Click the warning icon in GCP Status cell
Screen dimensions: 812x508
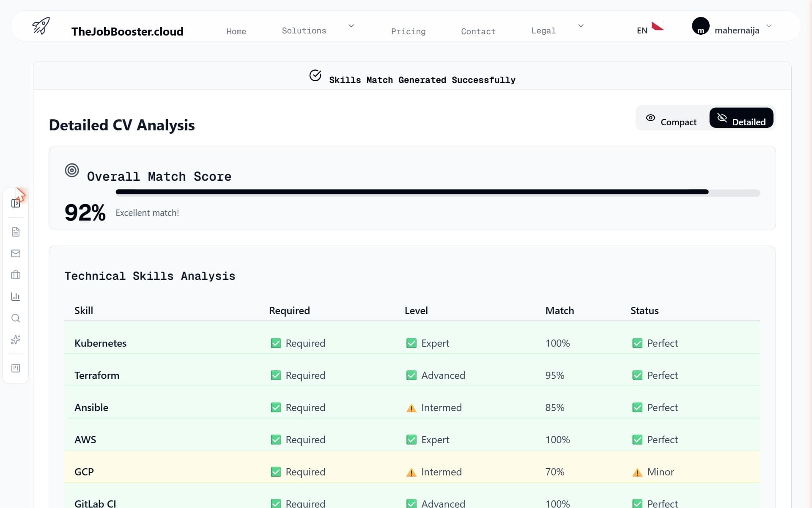[637, 472]
